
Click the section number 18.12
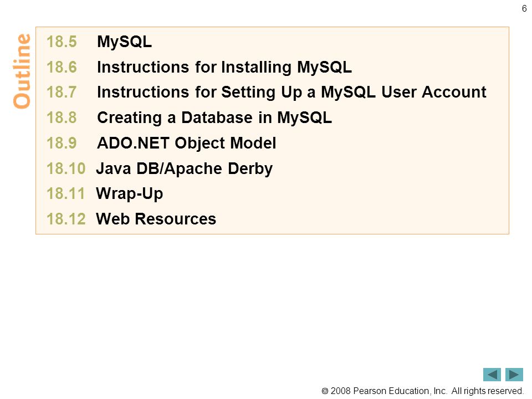pos(66,219)
